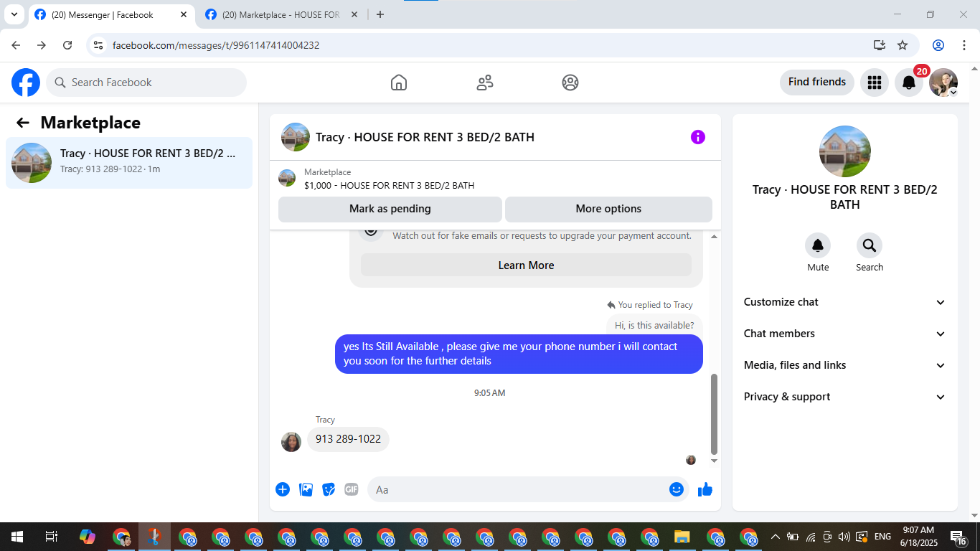Search in conversation using the magnifier icon
The image size is (980, 551).
point(870,246)
